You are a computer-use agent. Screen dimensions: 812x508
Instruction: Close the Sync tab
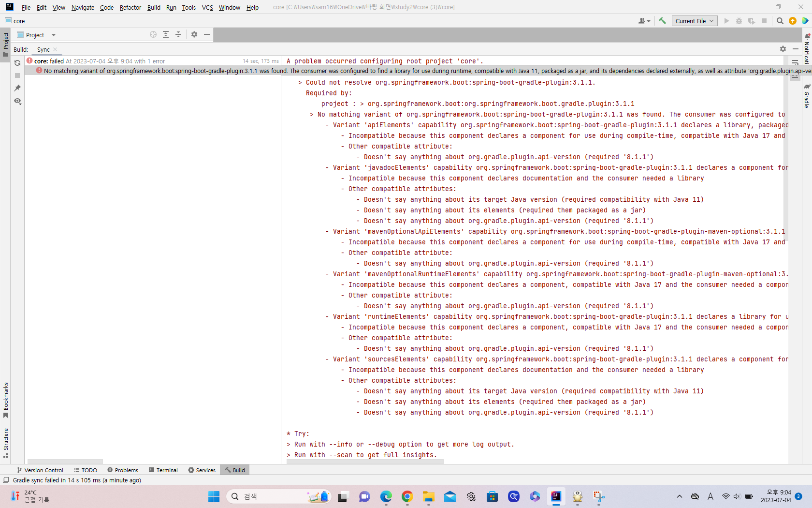[55, 49]
